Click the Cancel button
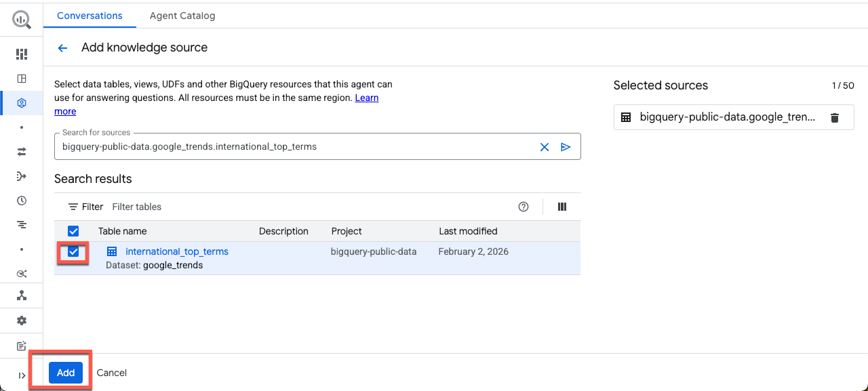The height and width of the screenshot is (391, 868). point(112,373)
